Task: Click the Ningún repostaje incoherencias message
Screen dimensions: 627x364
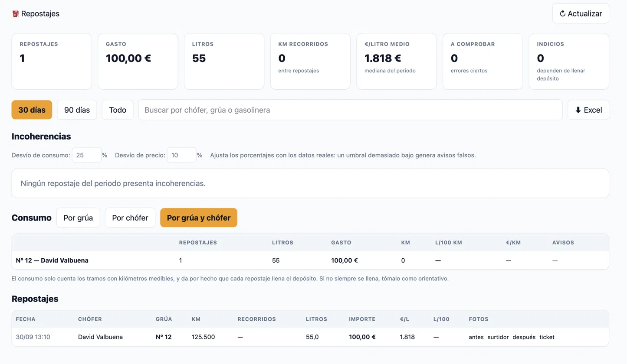Action: click(310, 183)
